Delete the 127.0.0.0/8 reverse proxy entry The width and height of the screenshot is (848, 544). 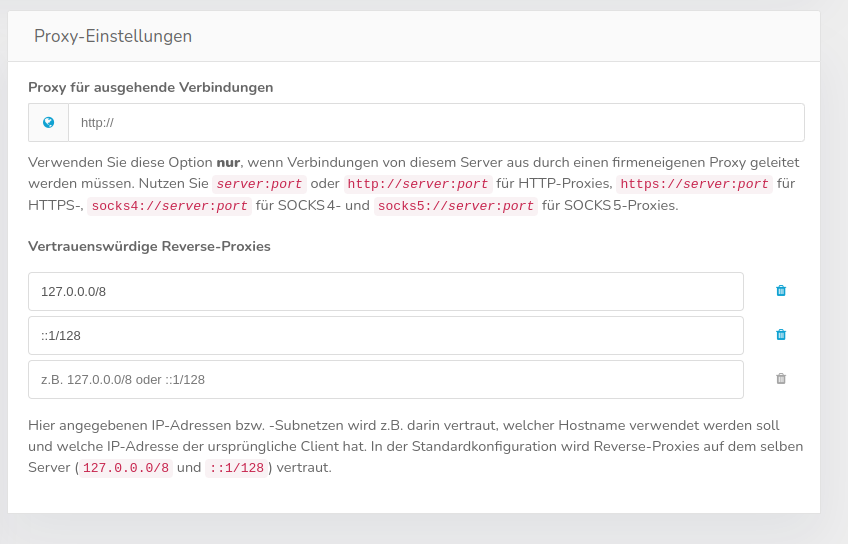point(781,291)
